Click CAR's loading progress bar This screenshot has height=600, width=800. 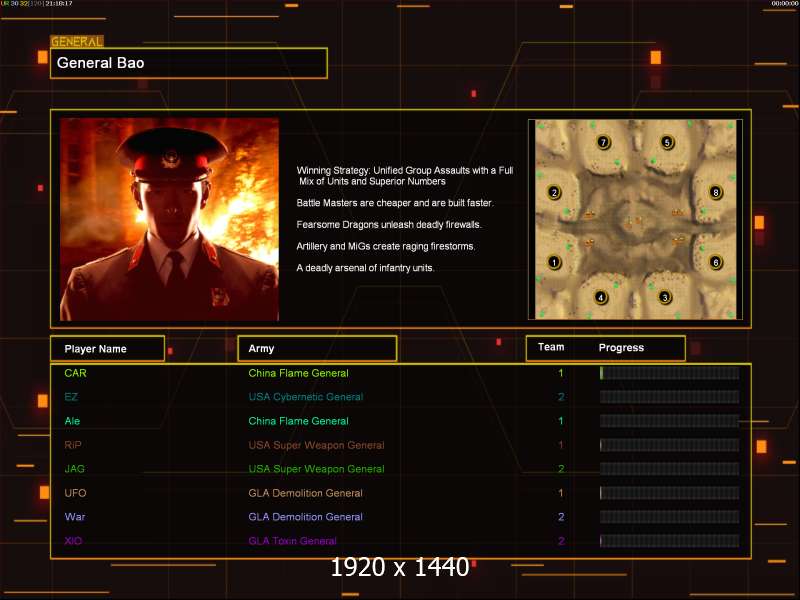[x=669, y=373]
